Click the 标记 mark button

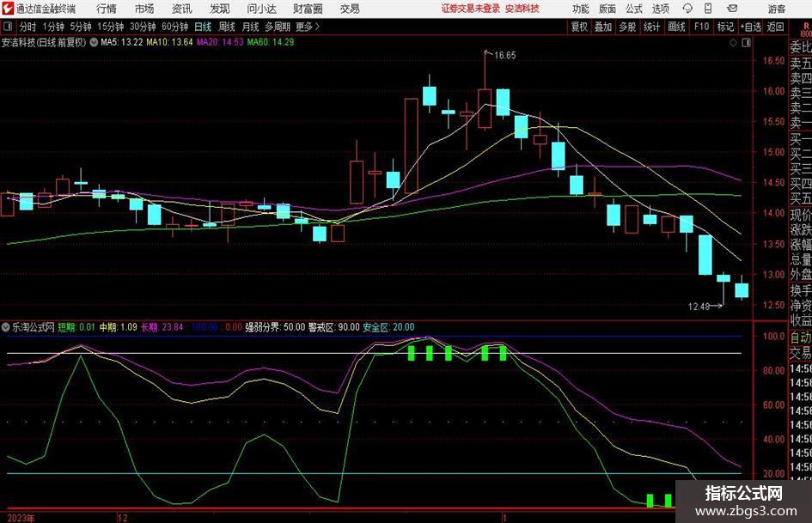tap(725, 27)
